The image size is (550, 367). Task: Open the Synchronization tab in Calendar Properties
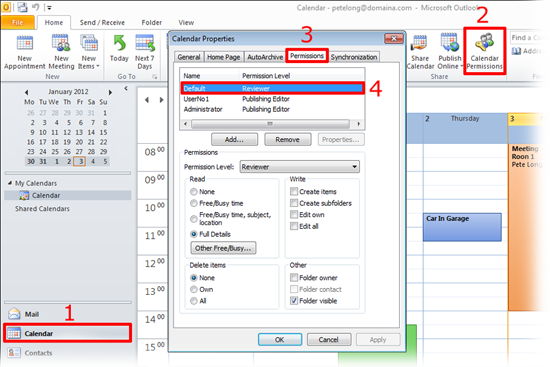[x=354, y=57]
